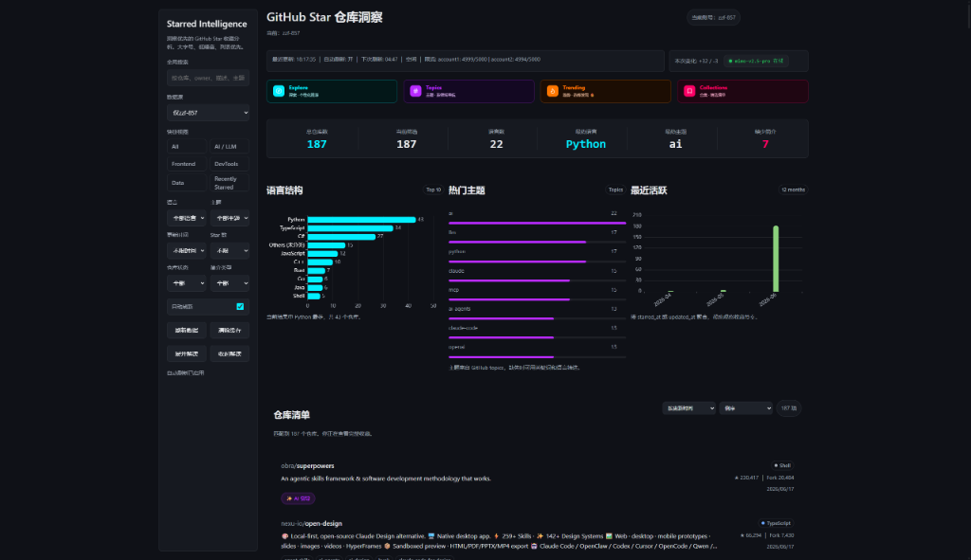Select the Data quick view
The width and height of the screenshot is (971, 560).
coord(187,183)
